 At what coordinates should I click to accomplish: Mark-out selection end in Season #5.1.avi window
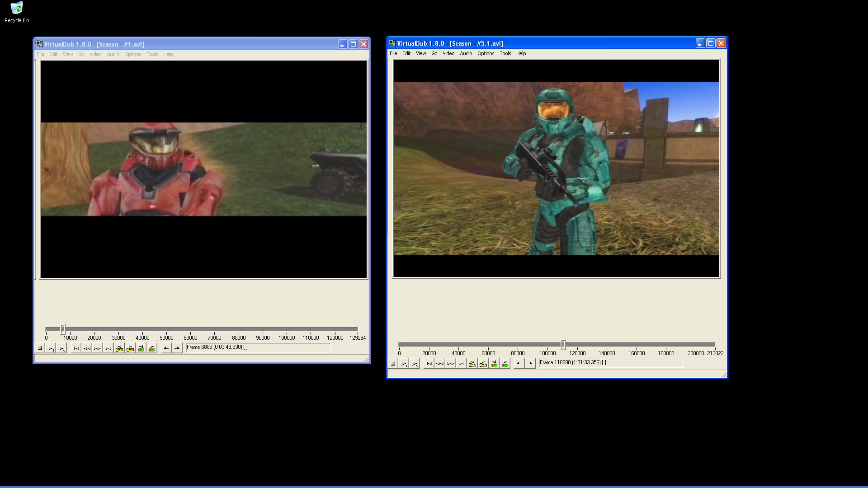click(530, 364)
